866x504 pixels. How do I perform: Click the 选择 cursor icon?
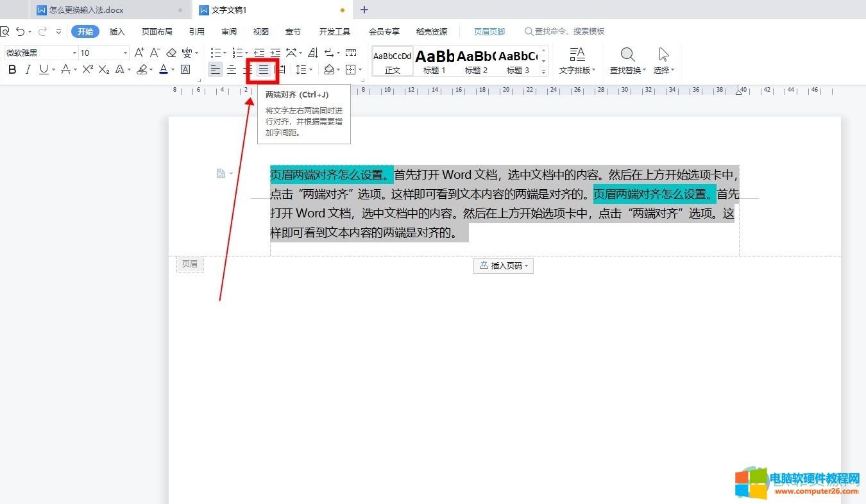pyautogui.click(x=664, y=55)
